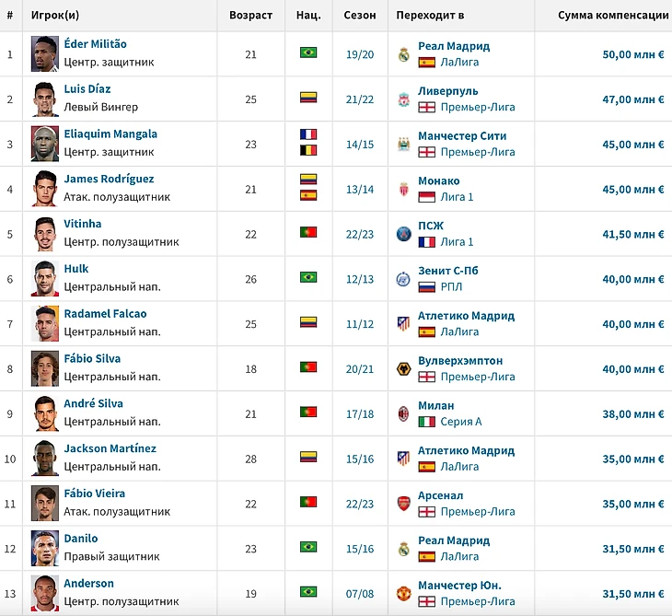Click the Liverpool club crest icon
This screenshot has height=616, width=672.
403,99
